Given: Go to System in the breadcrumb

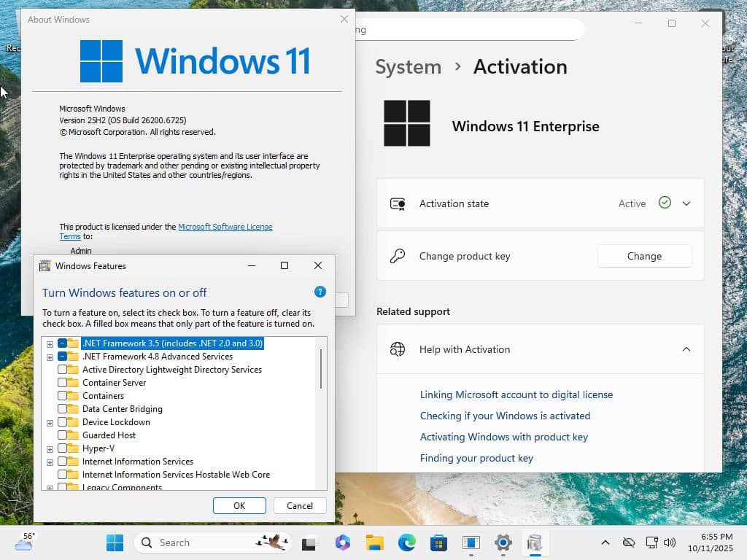Looking at the screenshot, I should (x=408, y=67).
